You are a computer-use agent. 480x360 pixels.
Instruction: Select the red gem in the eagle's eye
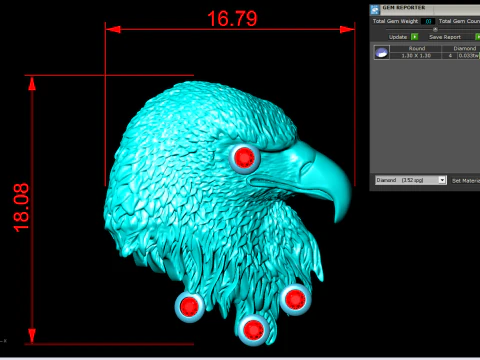pos(244,158)
